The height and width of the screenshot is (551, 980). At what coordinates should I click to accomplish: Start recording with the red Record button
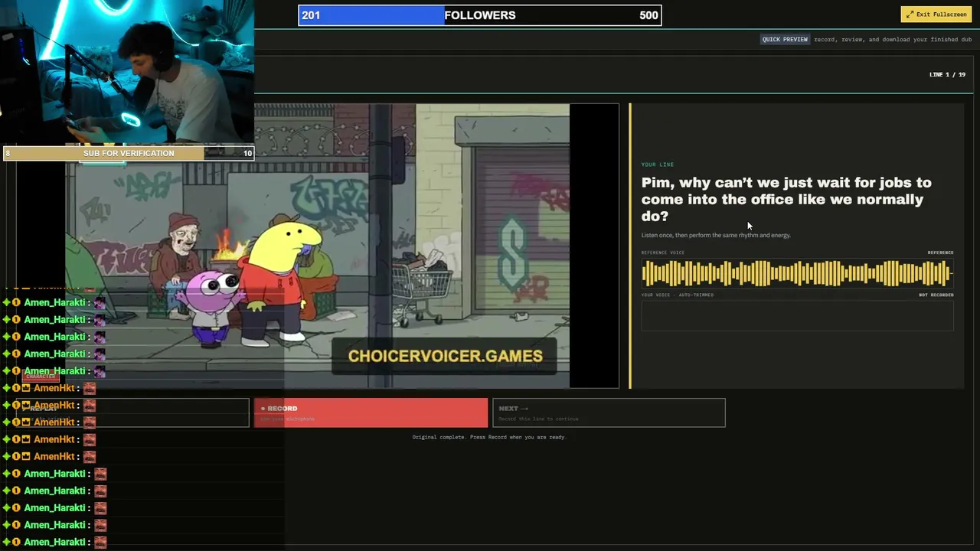tap(371, 412)
